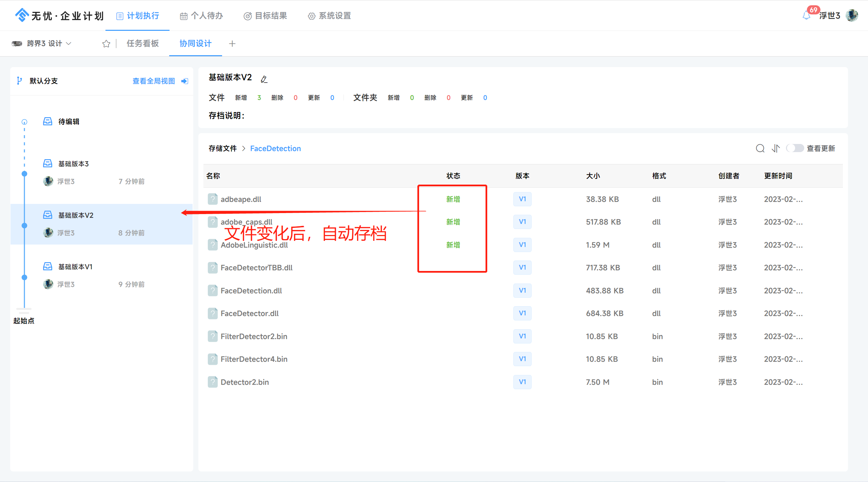Click the 基础版本3 timeline node dot
Image resolution: width=868 pixels, height=482 pixels.
[x=24, y=174]
